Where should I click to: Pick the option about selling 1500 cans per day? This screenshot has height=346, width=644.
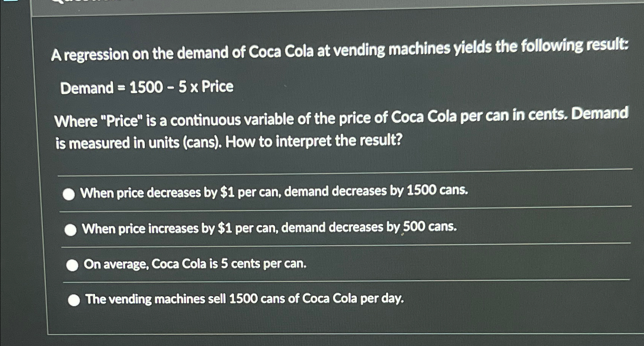tap(244, 299)
